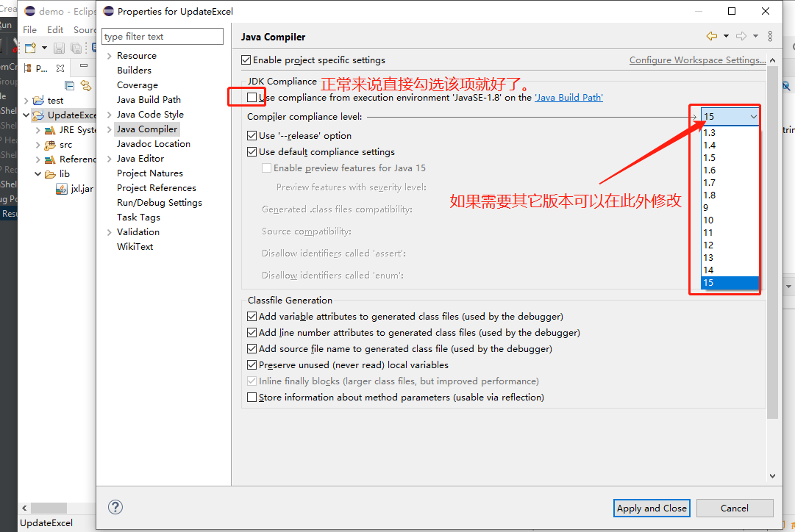Collapse the lib folder
795x532 pixels.
[37, 173]
